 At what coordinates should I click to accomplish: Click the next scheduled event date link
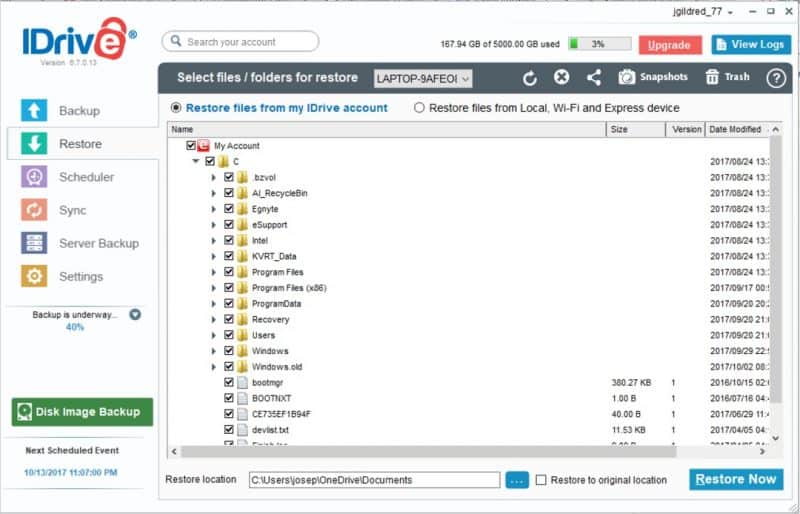click(x=71, y=473)
